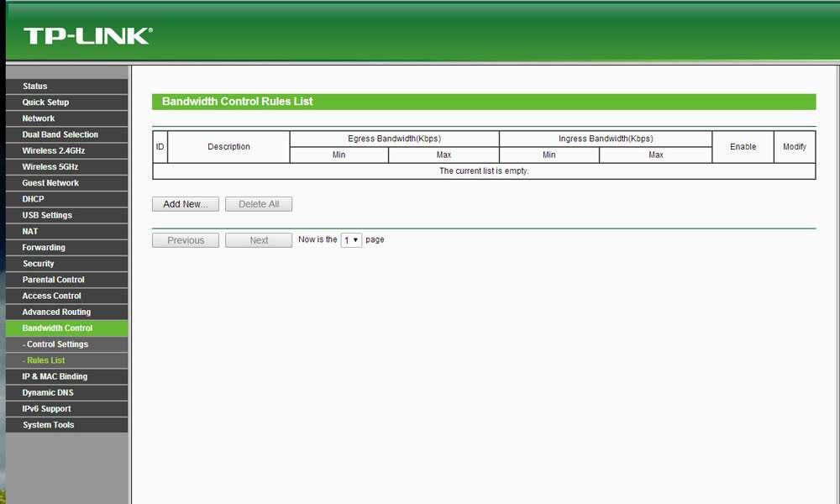Go to the Next page

(x=259, y=240)
